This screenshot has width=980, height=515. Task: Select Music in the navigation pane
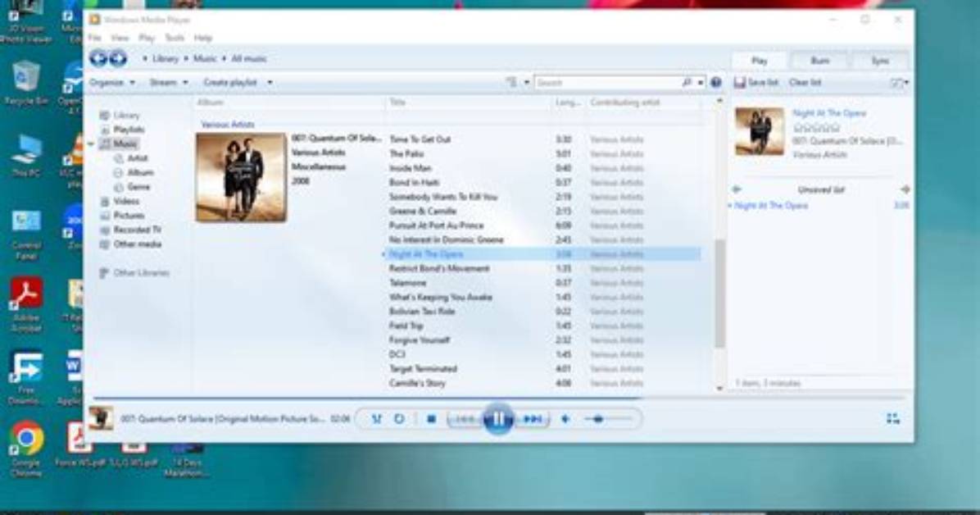(x=125, y=144)
